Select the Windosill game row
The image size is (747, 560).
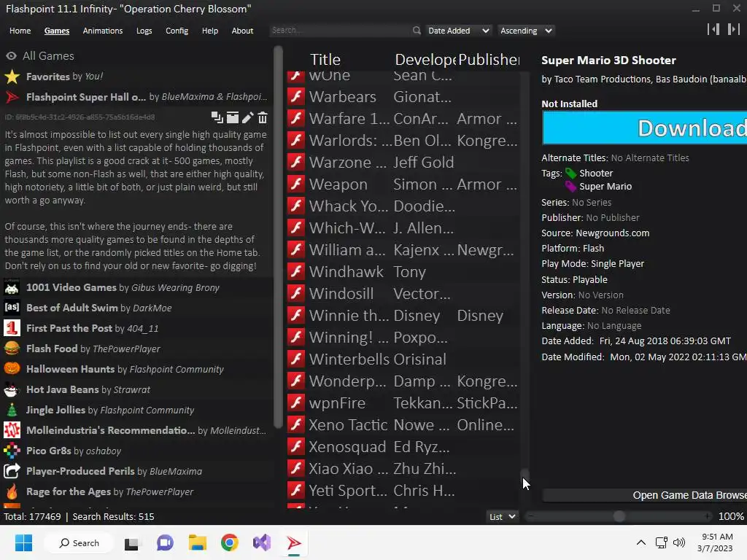[403, 293]
